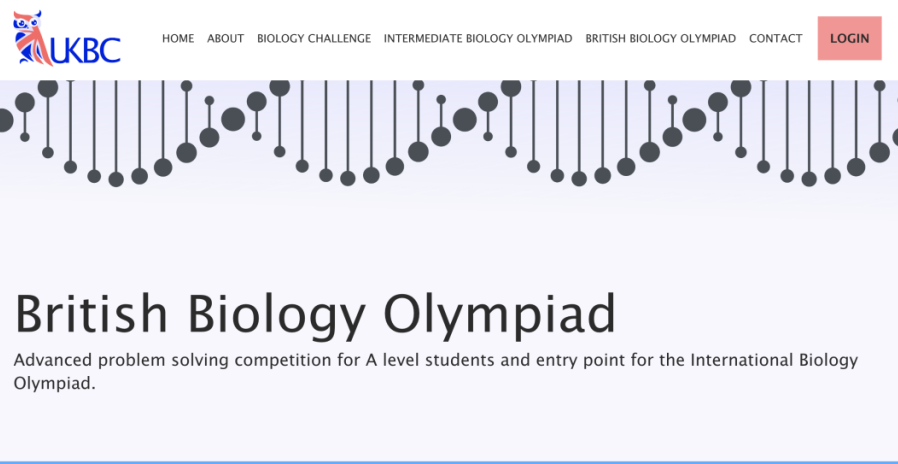Screen dimensions: 898x464
Task: Open BIOLOGY CHALLENGE in the navigation
Action: (314, 38)
